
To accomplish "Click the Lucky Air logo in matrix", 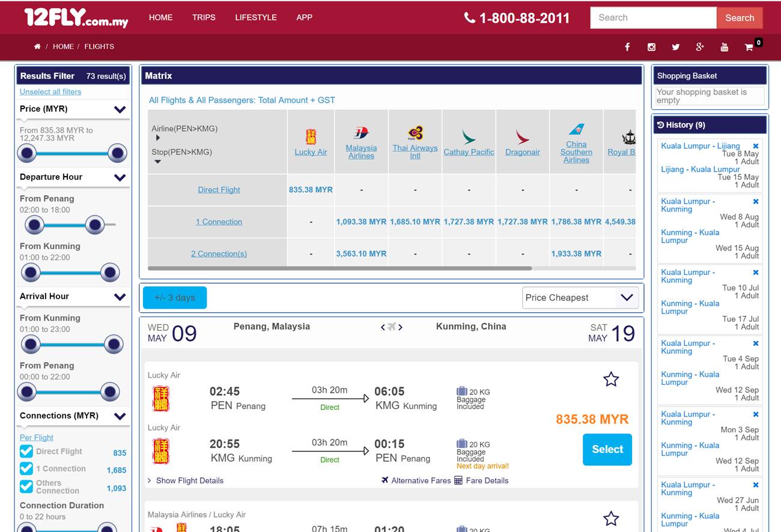I will coord(311,137).
